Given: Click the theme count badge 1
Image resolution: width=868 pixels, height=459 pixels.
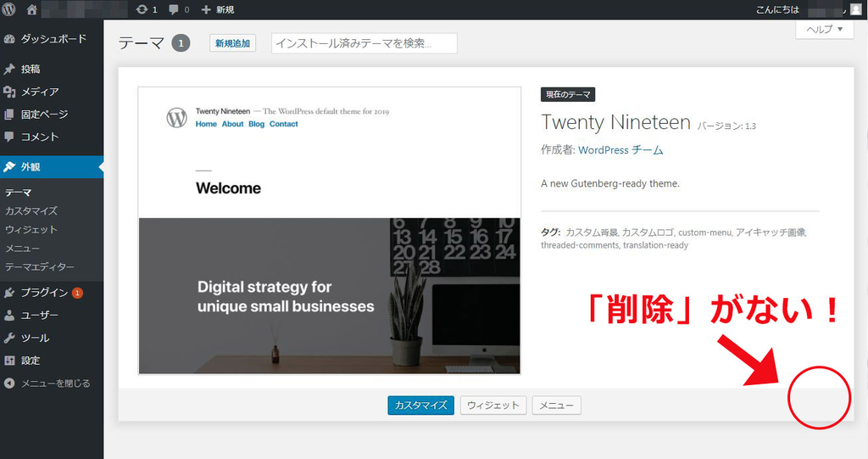Looking at the screenshot, I should [181, 43].
